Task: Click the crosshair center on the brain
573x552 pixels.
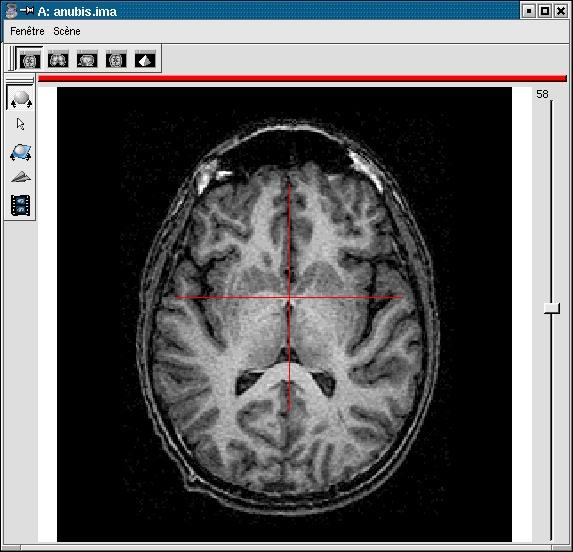Action: 289,298
